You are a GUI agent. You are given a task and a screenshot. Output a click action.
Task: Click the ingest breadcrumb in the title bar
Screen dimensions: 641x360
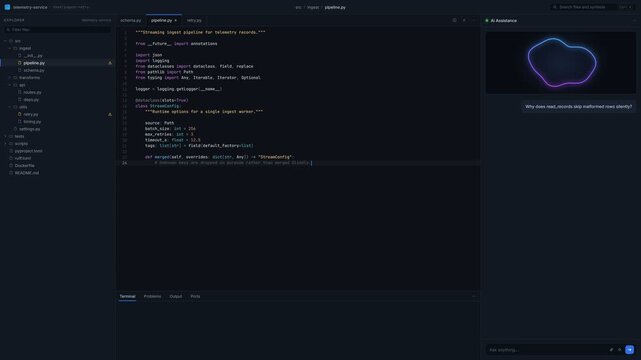pos(313,7)
